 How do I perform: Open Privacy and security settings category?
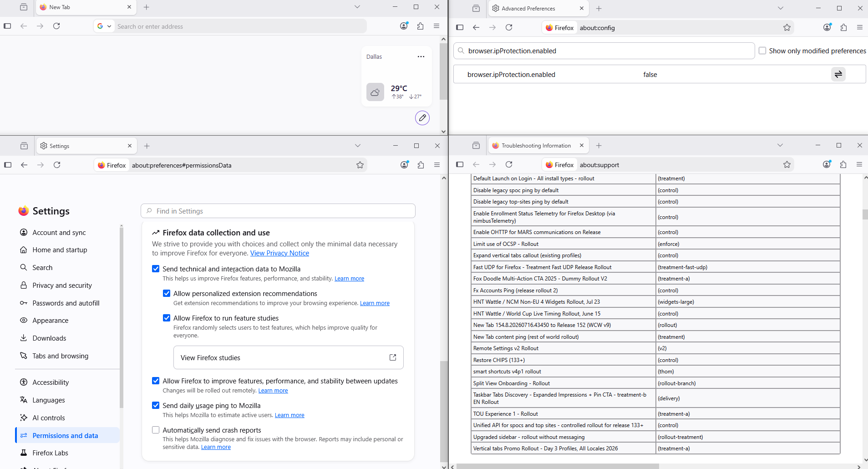[x=62, y=285]
